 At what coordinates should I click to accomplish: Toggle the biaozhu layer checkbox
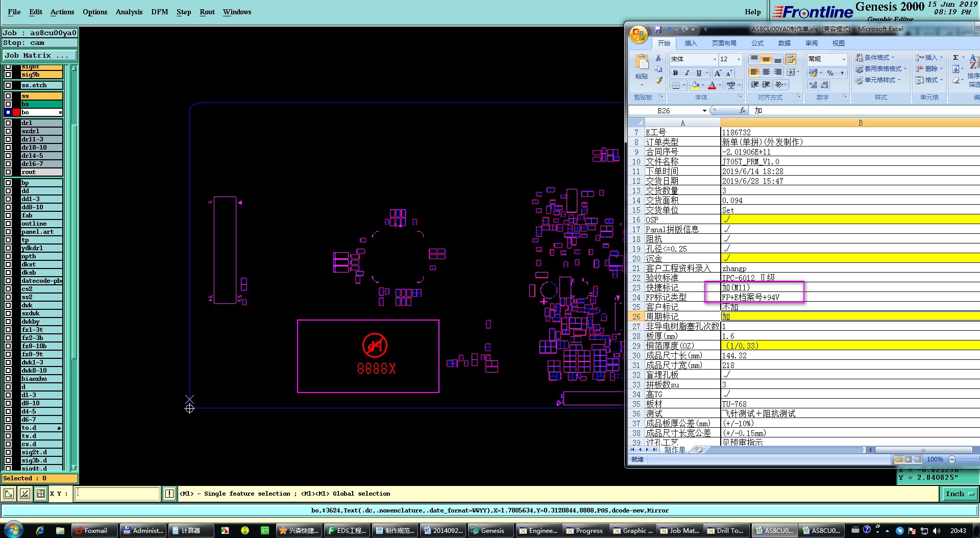pos(8,379)
